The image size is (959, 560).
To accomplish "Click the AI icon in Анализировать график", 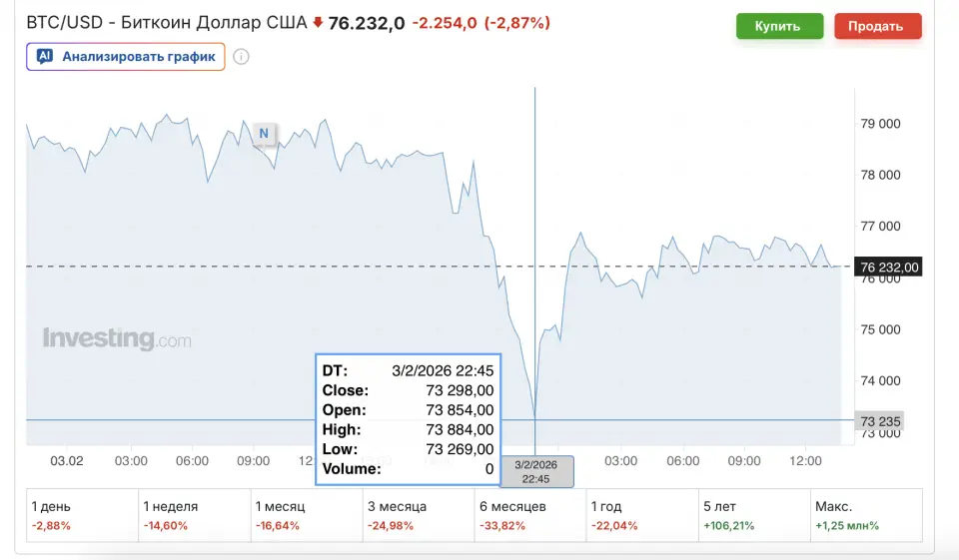I will coord(44,57).
